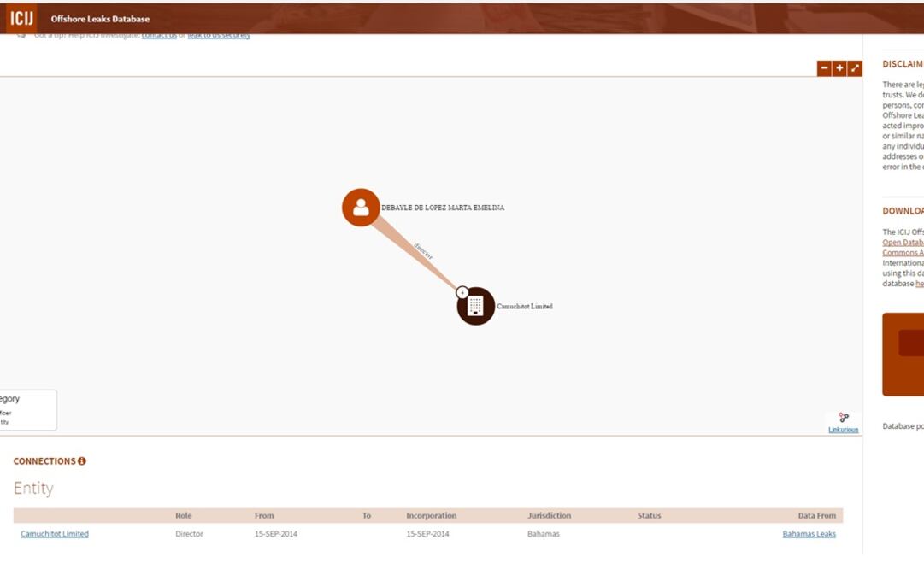Viewport: 924px width, 569px height.
Task: Click the ICIJ logo in header
Action: [x=21, y=18]
